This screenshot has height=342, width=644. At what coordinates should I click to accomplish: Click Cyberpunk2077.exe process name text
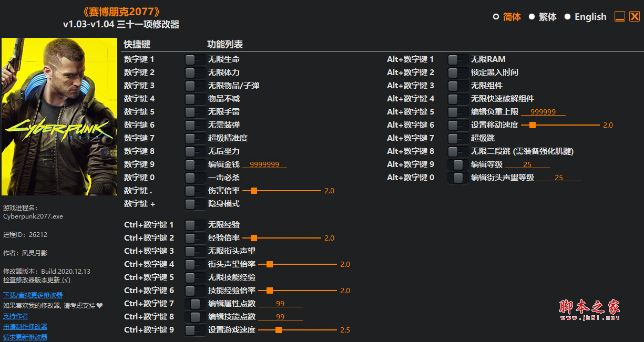(33, 216)
